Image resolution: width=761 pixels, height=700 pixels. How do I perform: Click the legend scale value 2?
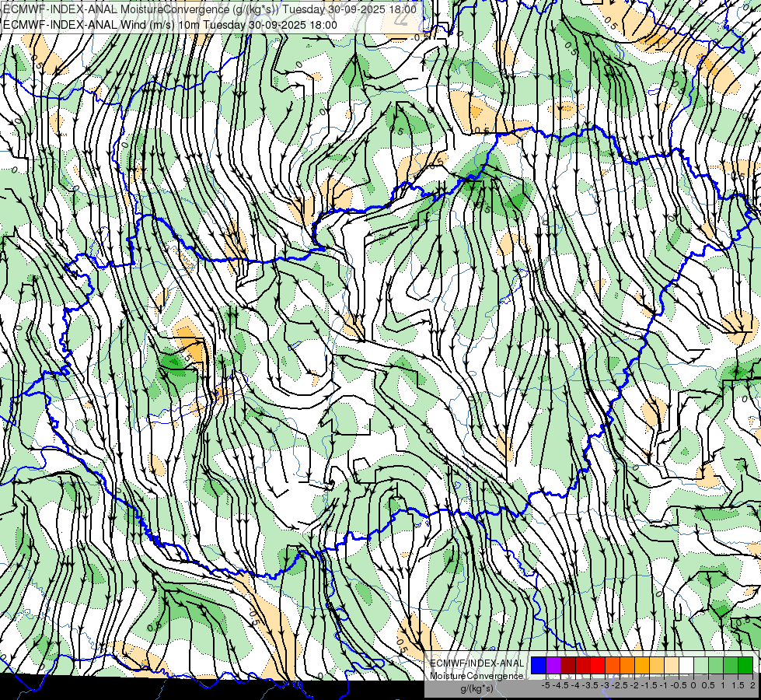point(752,685)
